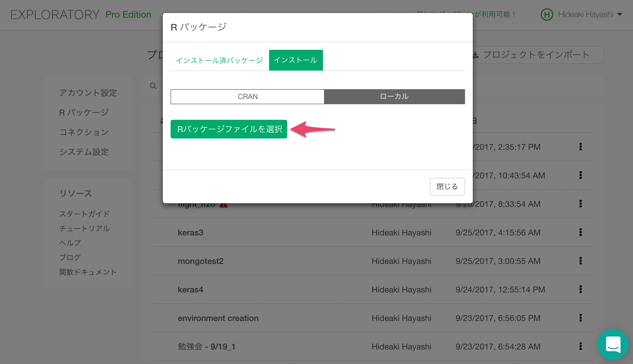The image size is (633, 364).
Task: Open the インストール済パッケージ tab
Action: click(219, 60)
